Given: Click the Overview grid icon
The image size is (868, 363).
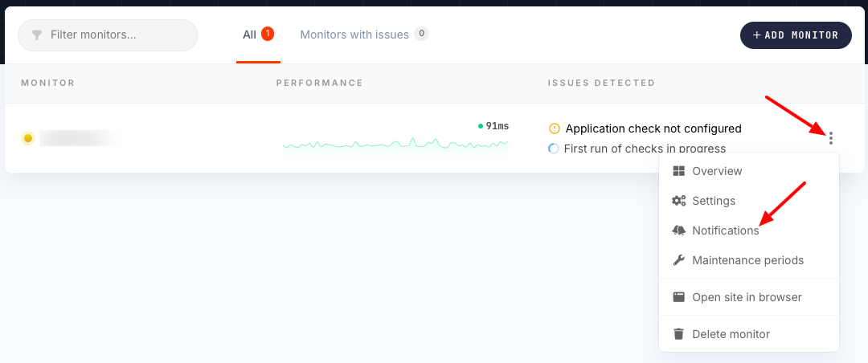Looking at the screenshot, I should pyautogui.click(x=678, y=171).
